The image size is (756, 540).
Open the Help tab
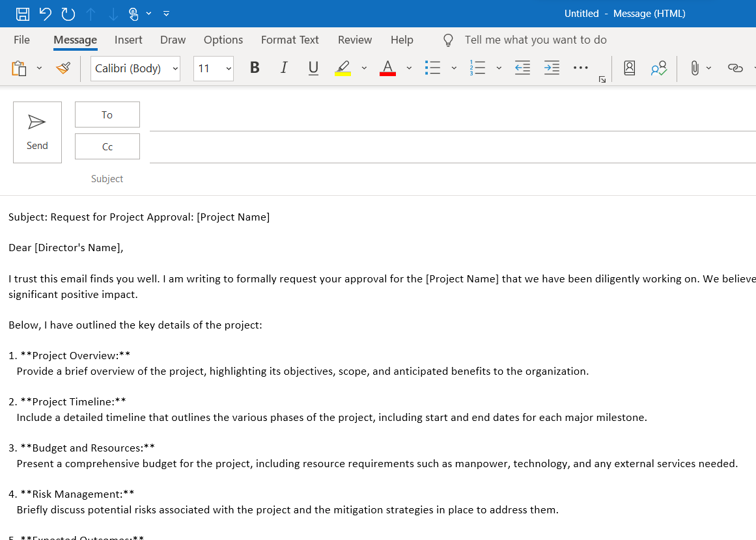(402, 40)
